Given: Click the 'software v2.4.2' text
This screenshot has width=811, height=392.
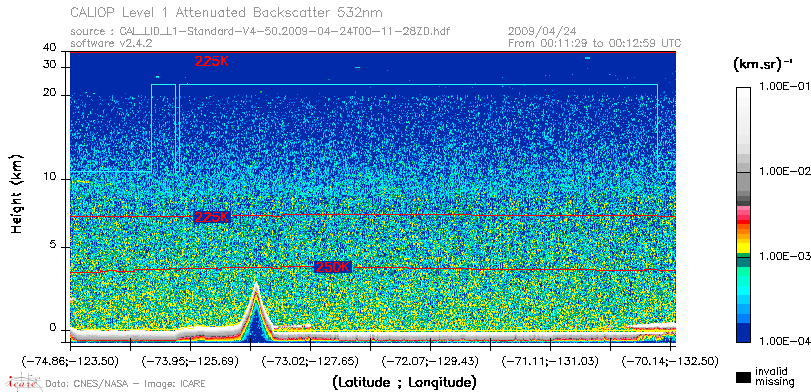Looking at the screenshot, I should point(111,43).
